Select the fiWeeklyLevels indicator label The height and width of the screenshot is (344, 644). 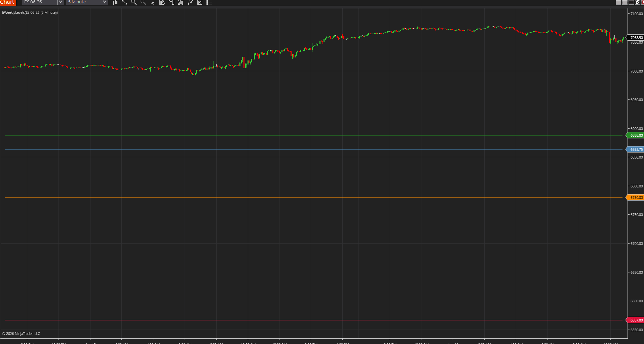30,12
